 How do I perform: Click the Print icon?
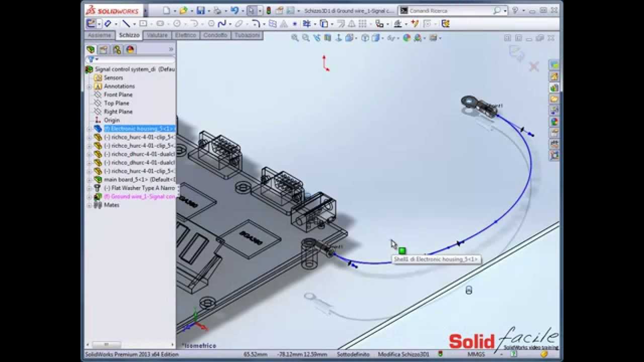(x=217, y=11)
